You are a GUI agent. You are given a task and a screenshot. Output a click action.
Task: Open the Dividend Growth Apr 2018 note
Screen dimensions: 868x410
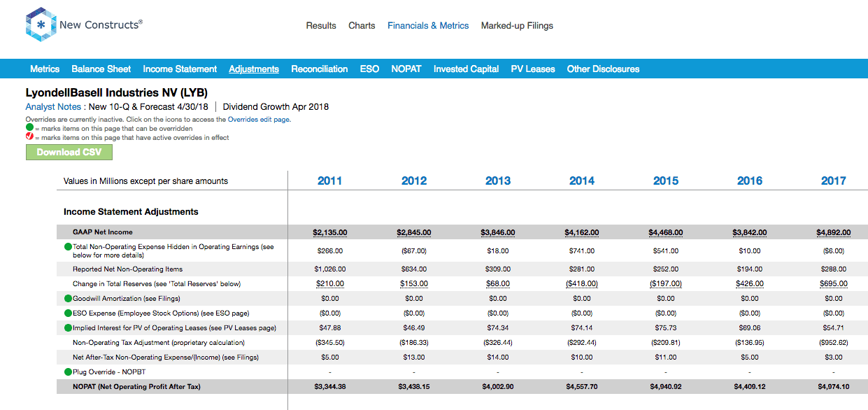pyautogui.click(x=276, y=107)
